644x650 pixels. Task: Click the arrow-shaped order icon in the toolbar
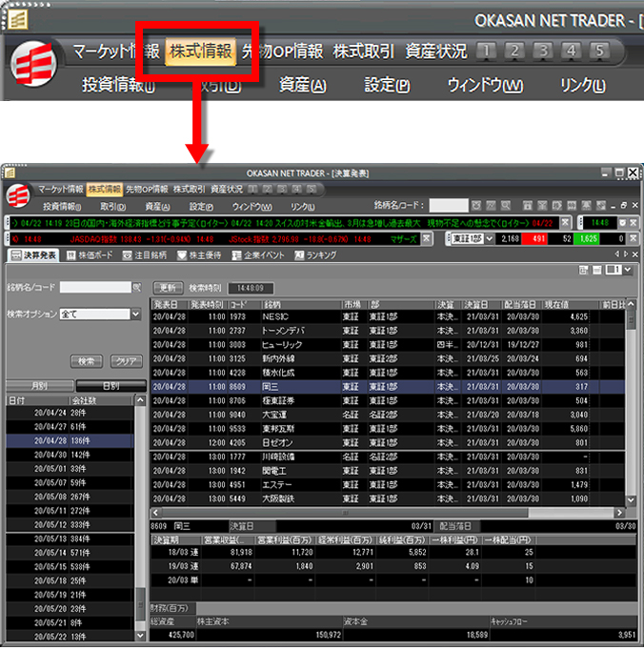click(x=557, y=205)
